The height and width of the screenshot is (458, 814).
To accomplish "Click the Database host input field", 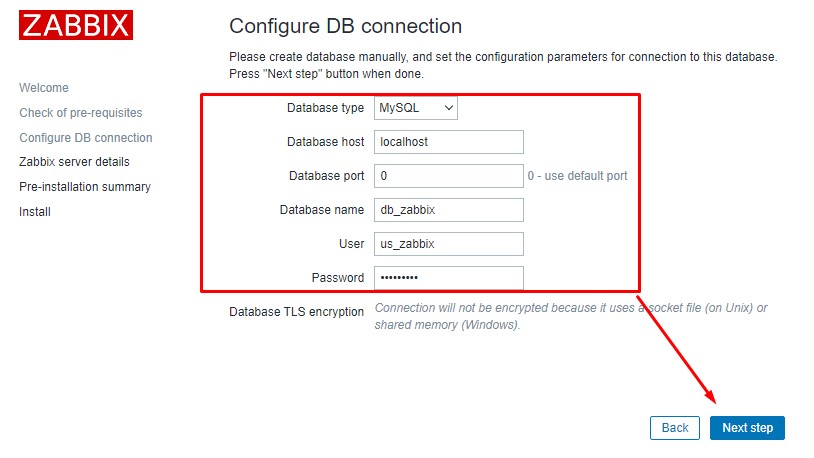I will [x=448, y=142].
